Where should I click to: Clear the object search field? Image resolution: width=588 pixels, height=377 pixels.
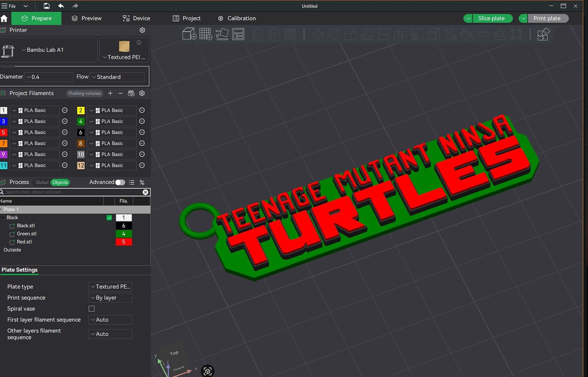pos(145,192)
